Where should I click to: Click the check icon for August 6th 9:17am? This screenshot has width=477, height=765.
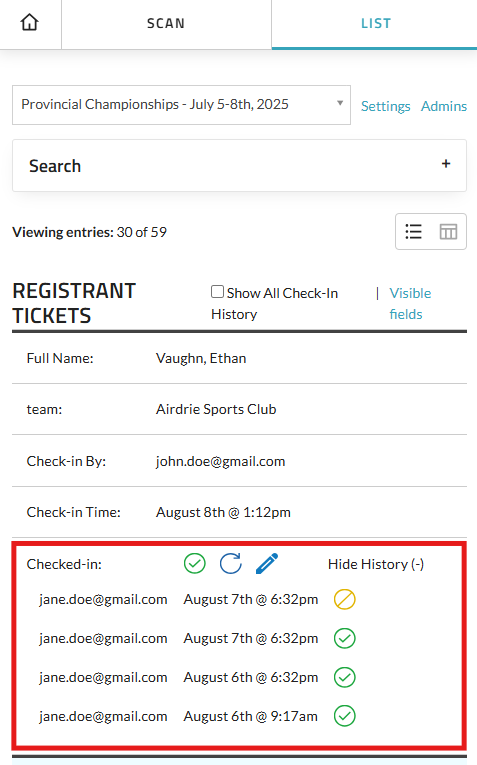click(x=344, y=716)
